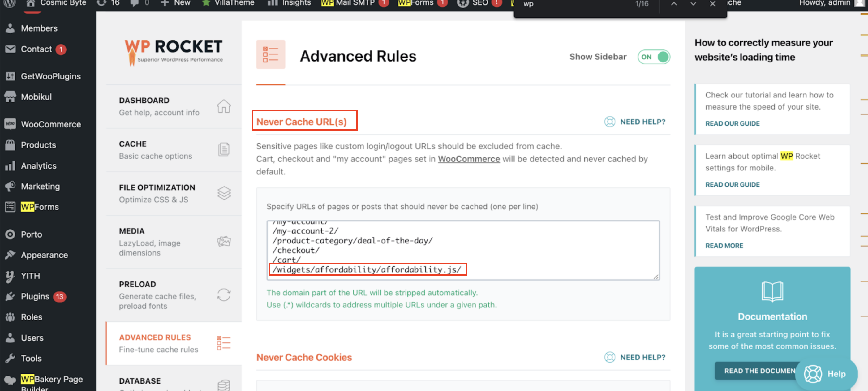The image size is (868, 391).
Task: Follow the WooCommerce link in description
Action: click(469, 159)
